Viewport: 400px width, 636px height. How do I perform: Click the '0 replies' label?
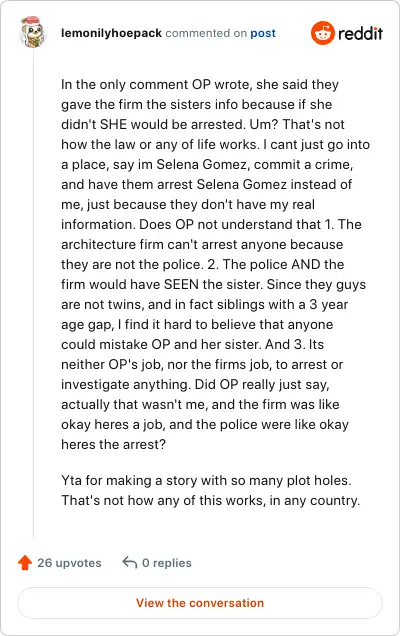[x=167, y=563]
